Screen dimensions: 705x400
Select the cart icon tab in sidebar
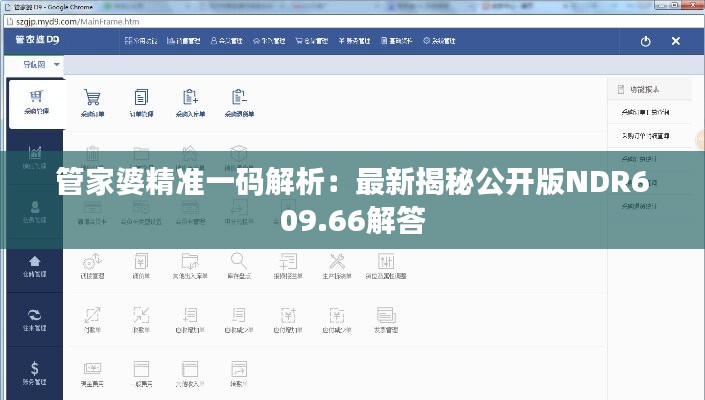pos(36,103)
